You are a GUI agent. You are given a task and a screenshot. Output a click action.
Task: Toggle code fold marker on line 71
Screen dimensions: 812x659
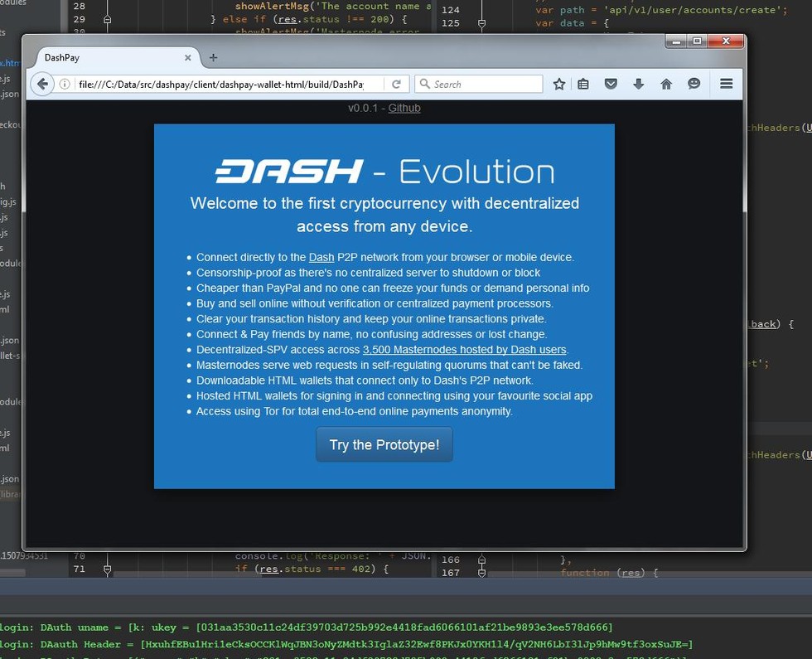[x=107, y=569]
